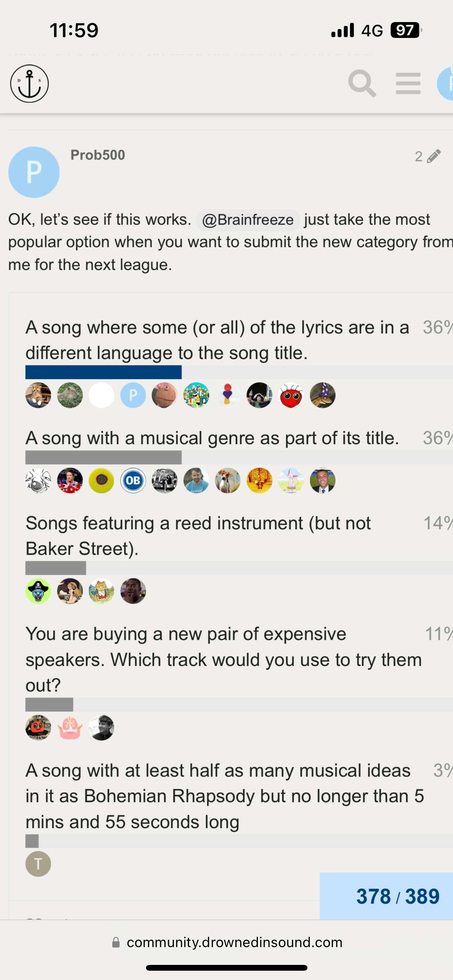Pick the reed instrument poll option
453x980 pixels.
coord(198,536)
